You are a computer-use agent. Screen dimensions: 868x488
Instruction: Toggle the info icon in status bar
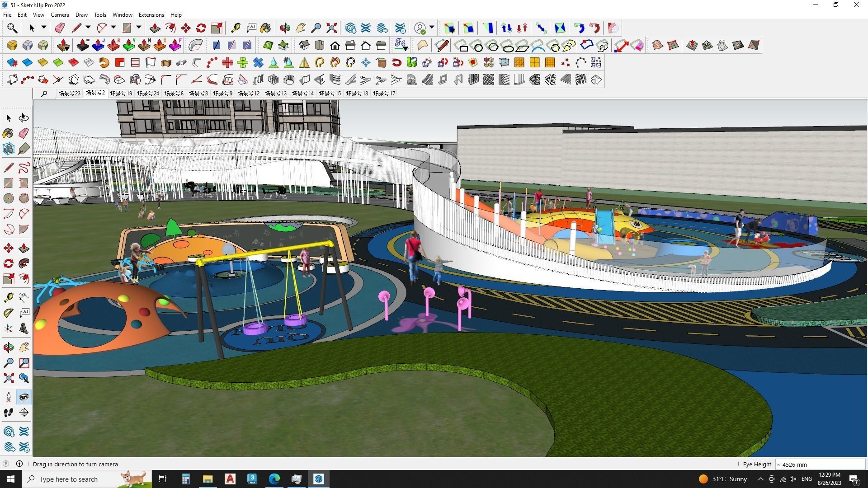(19, 464)
